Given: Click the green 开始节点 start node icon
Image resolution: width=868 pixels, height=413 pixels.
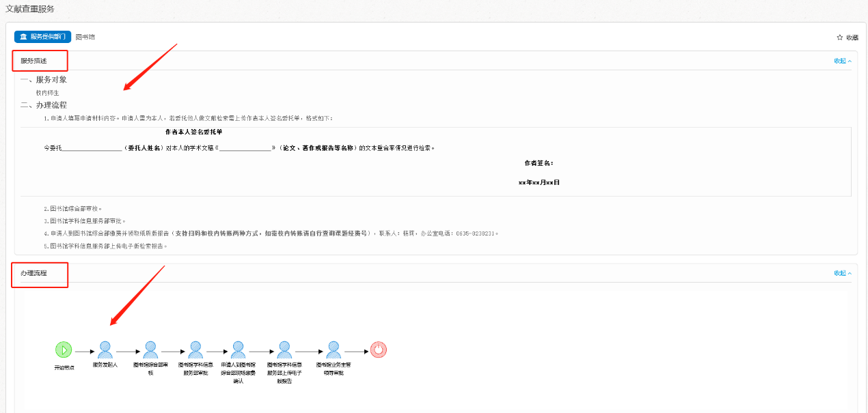Looking at the screenshot, I should point(64,350).
